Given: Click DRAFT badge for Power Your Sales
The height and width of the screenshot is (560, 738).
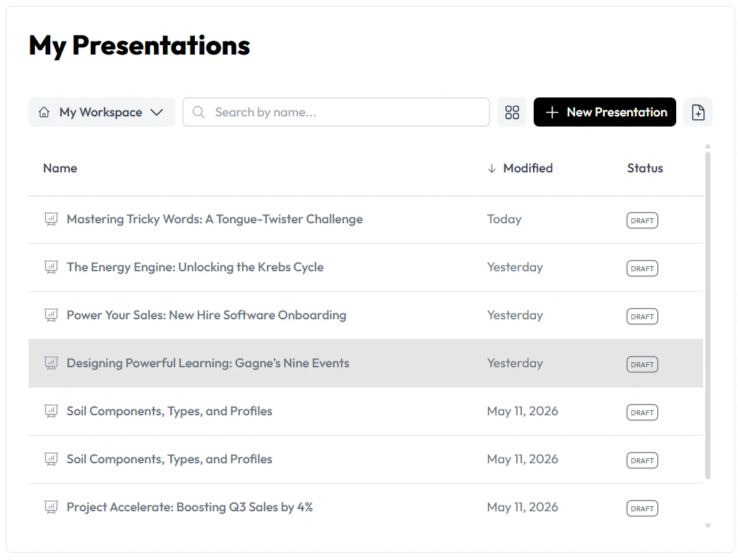Looking at the screenshot, I should pos(642,316).
